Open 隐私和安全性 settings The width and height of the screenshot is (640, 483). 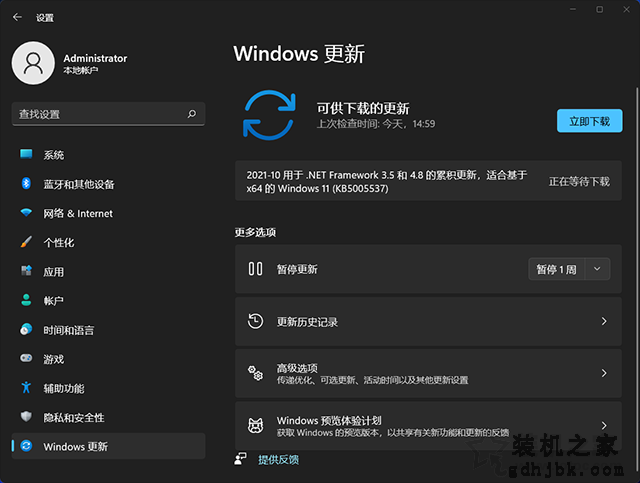click(x=108, y=417)
